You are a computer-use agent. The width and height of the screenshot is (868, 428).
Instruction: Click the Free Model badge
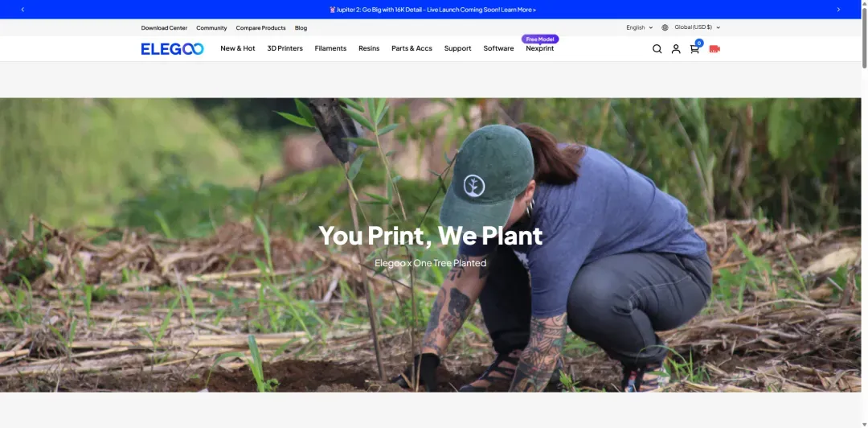(x=540, y=39)
